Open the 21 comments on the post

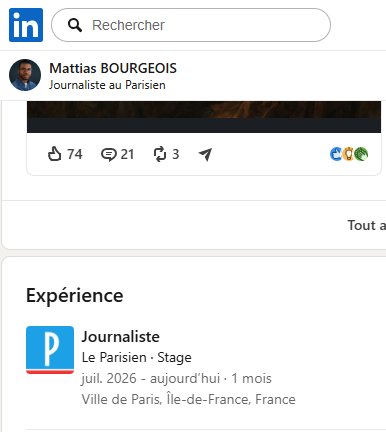tap(109, 155)
